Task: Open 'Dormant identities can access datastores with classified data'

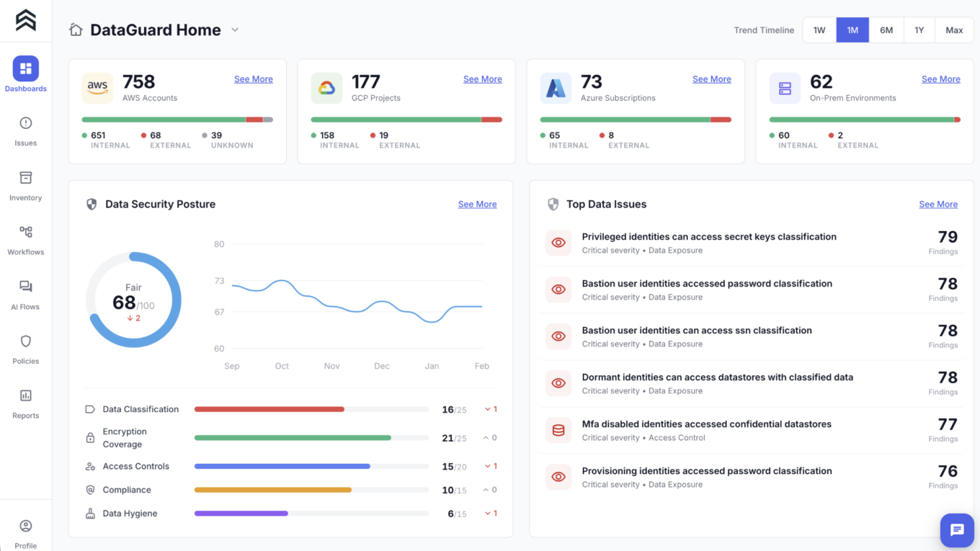Action: (718, 377)
